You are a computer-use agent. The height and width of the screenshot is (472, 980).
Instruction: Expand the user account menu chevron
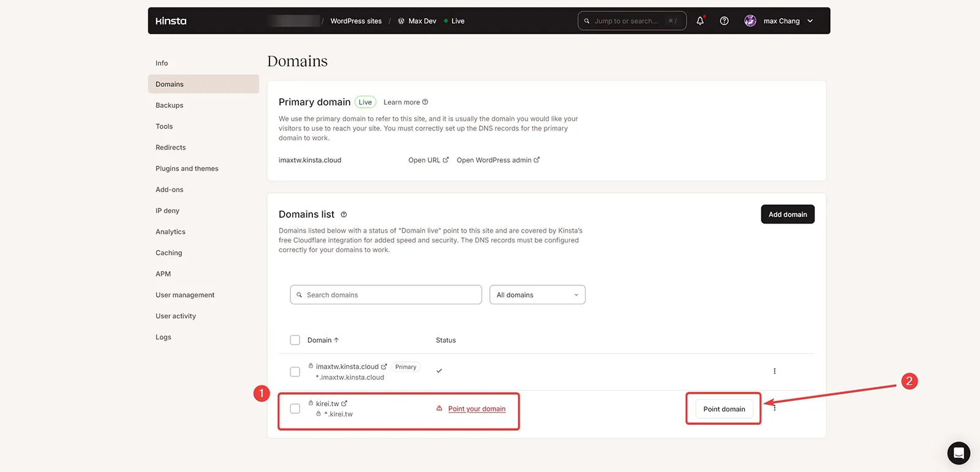click(x=810, y=21)
